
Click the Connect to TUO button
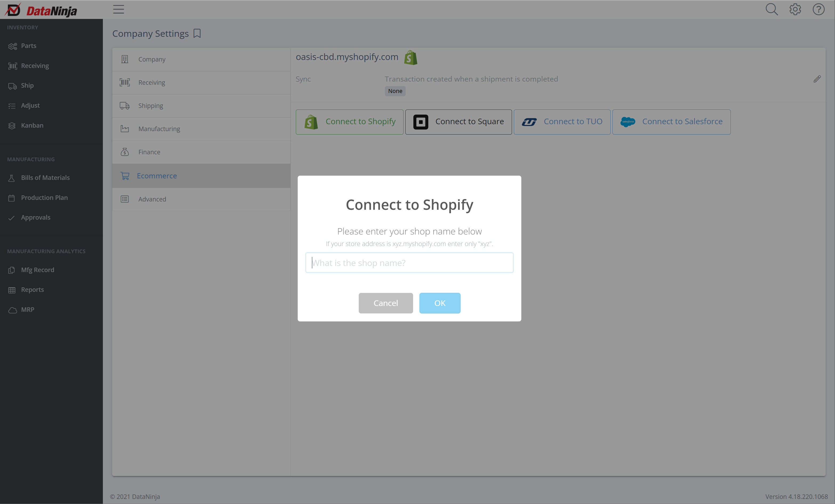coord(562,122)
